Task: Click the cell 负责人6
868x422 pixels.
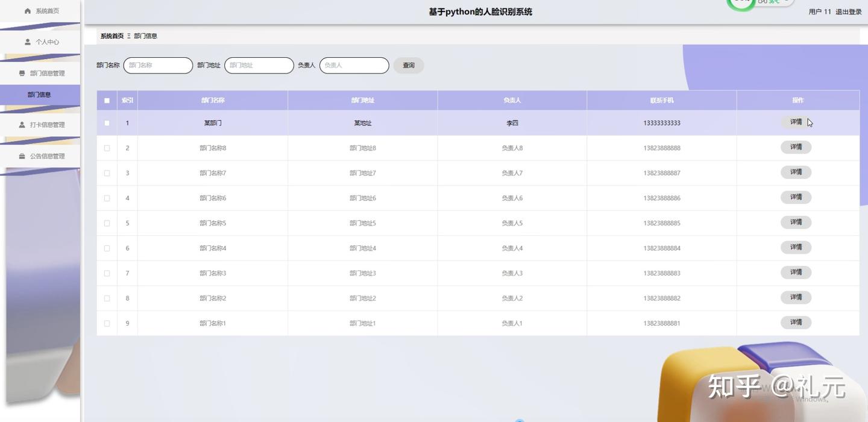Action: click(x=512, y=198)
